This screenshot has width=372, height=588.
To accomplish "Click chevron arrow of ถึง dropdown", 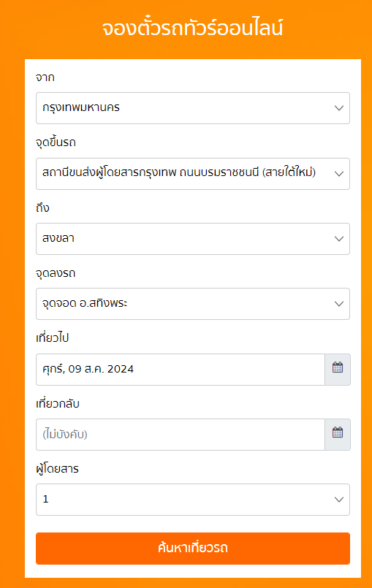I will coord(339,239).
